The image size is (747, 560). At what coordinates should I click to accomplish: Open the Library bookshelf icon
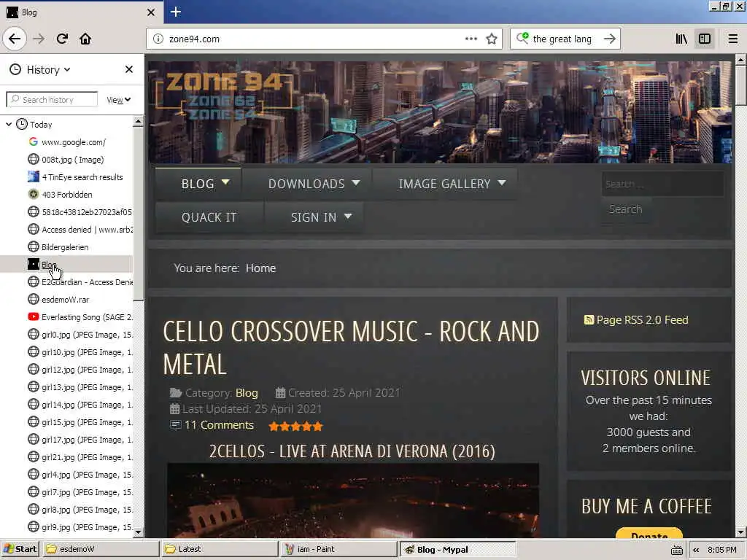[681, 39]
